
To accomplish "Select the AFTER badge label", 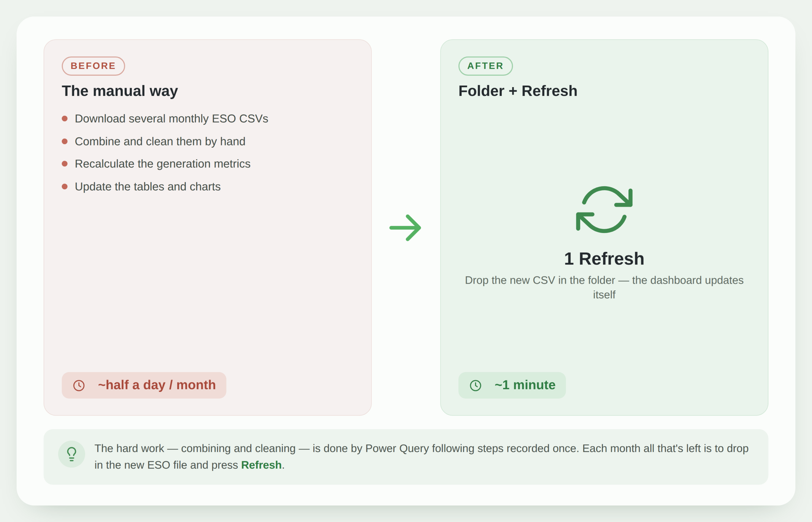I will (485, 66).
